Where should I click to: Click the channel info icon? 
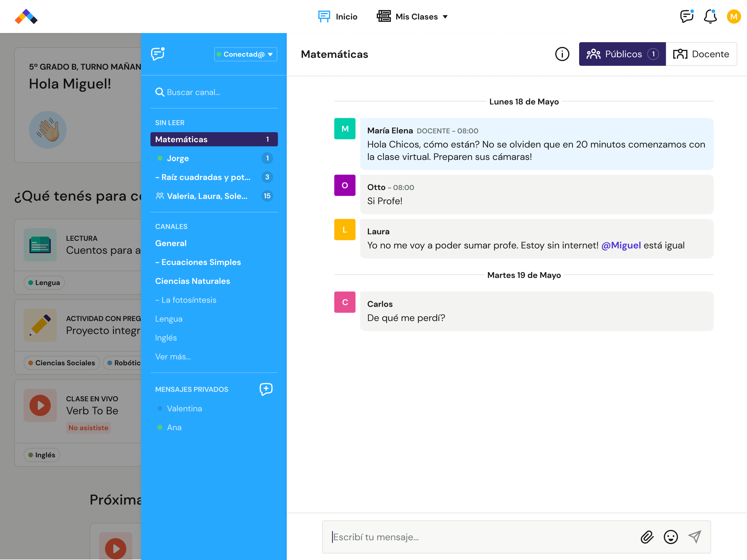click(562, 54)
